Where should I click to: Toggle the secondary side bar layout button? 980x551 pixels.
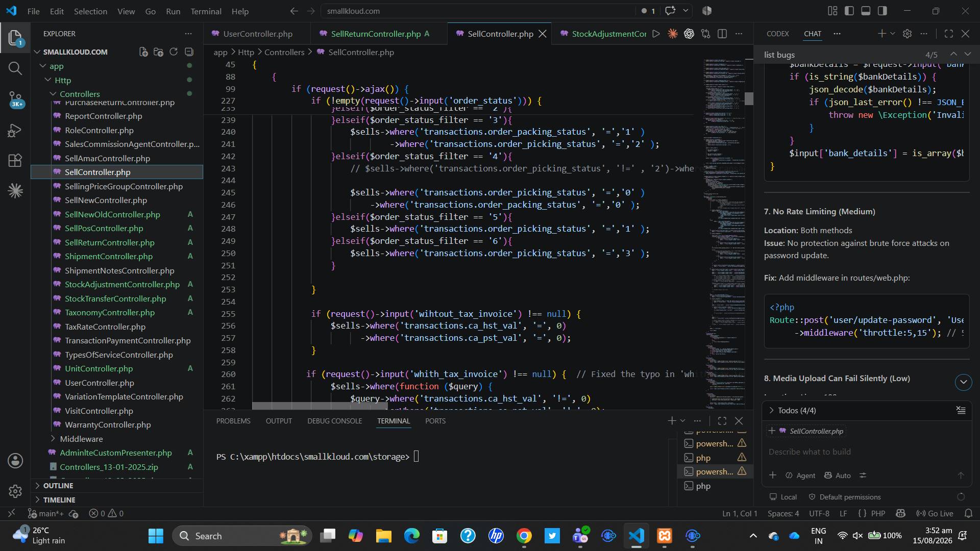point(882,11)
